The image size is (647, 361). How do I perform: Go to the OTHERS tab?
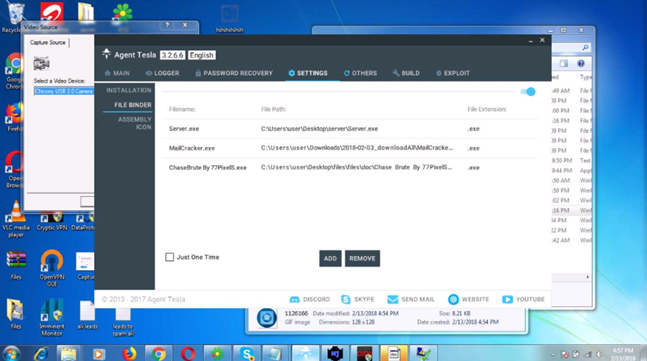point(360,73)
